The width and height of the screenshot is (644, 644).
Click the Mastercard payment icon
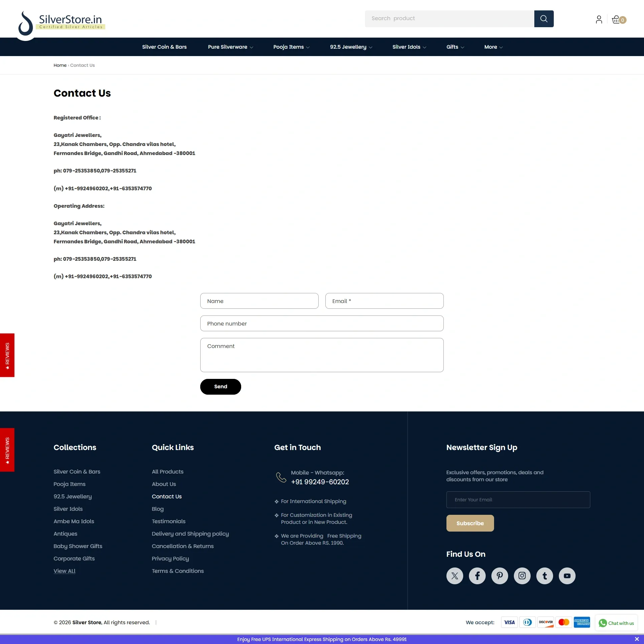point(564,622)
